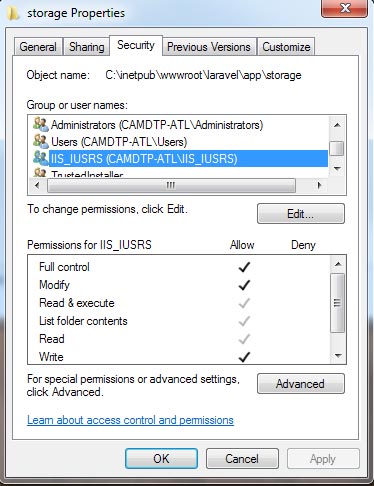The width and height of the screenshot is (374, 486).
Task: Click the user list horizontal scrollbar thumb
Action: (x=171, y=185)
